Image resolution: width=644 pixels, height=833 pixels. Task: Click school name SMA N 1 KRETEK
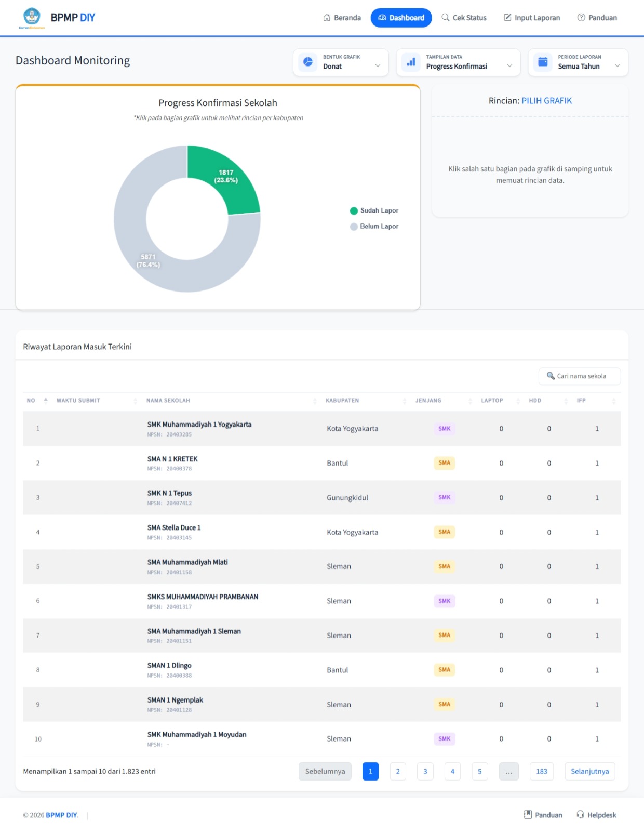point(172,459)
